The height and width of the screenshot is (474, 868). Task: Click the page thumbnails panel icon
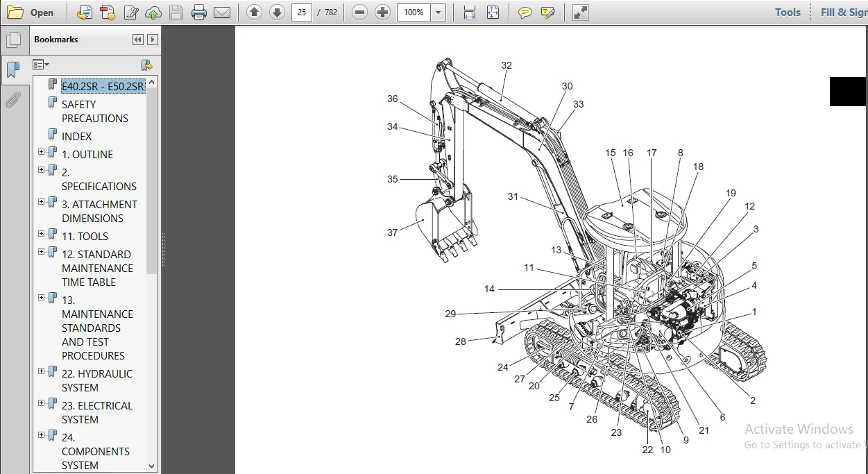coord(13,40)
